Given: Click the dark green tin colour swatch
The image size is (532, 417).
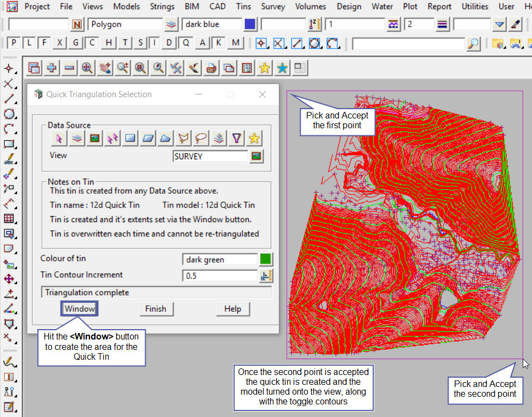Looking at the screenshot, I should tap(266, 259).
